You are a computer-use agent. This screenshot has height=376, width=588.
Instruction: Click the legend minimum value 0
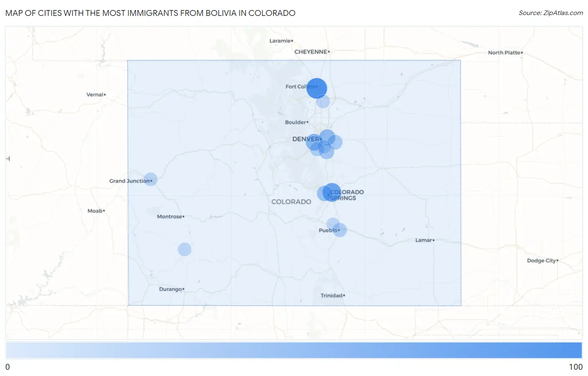tap(8, 367)
